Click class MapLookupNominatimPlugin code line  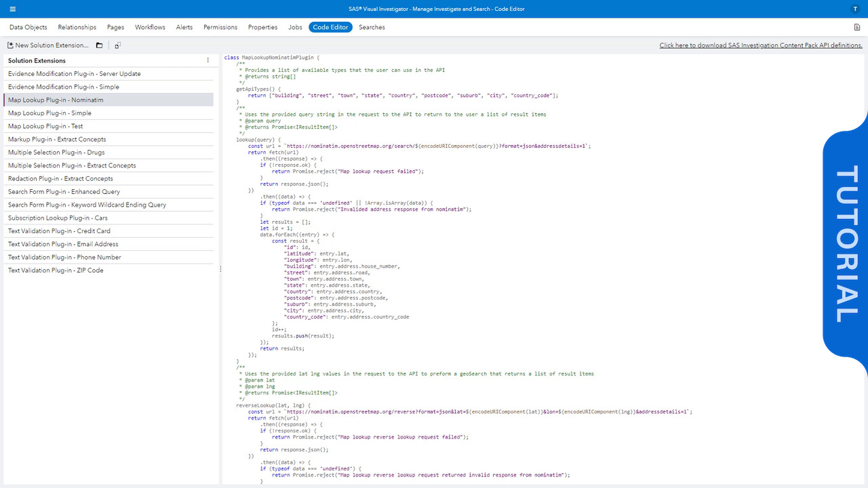[271, 58]
